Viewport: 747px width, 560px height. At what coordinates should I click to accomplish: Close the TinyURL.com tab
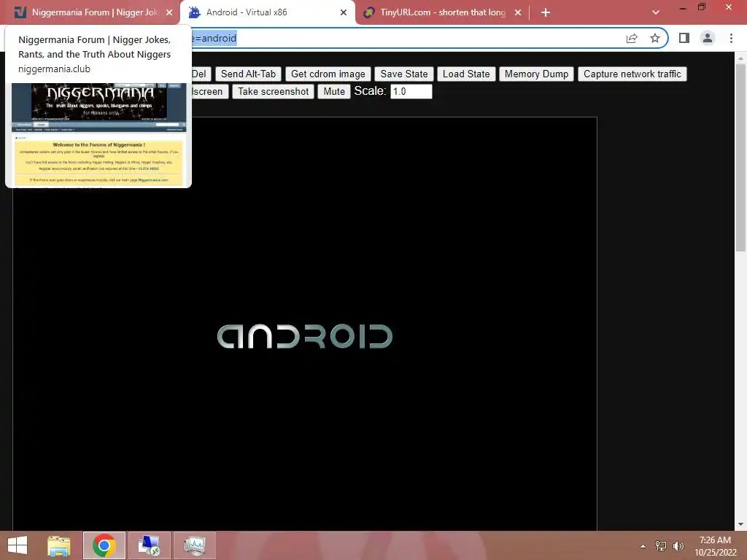pyautogui.click(x=518, y=12)
